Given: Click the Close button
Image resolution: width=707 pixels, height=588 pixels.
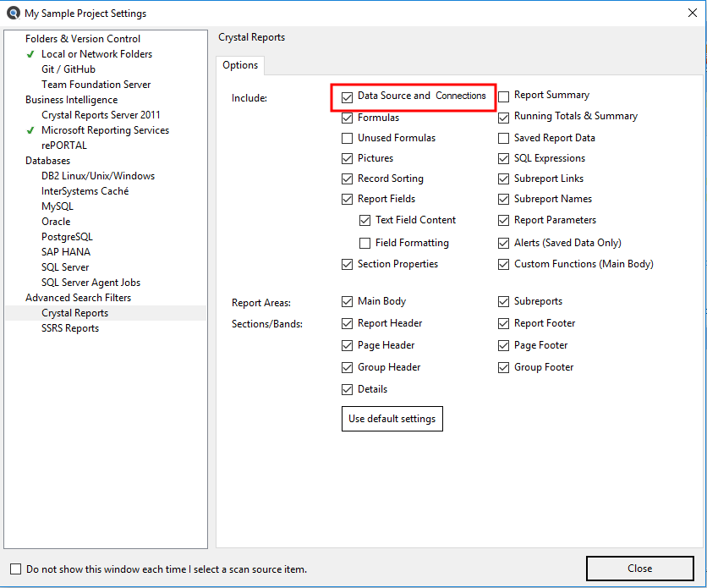Looking at the screenshot, I should 640,569.
